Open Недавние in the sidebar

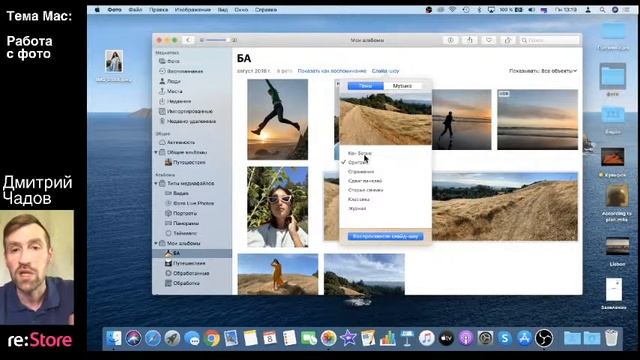(x=179, y=101)
